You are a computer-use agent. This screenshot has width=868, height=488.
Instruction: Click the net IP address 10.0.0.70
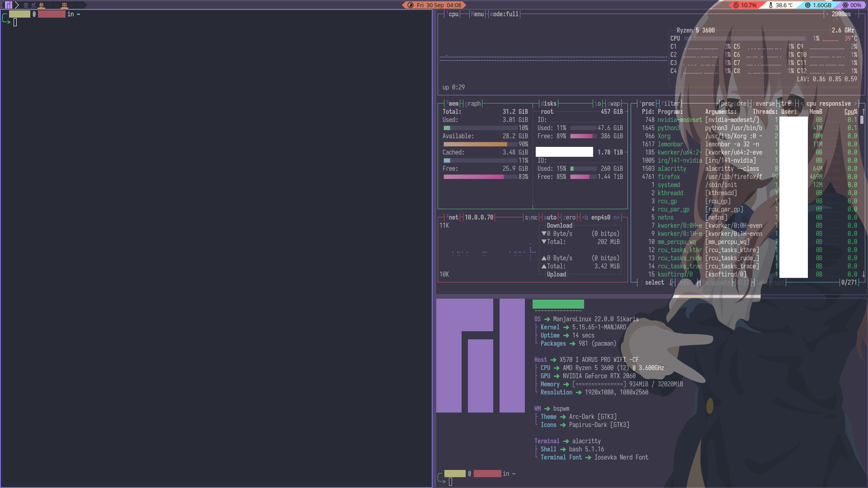pos(479,217)
